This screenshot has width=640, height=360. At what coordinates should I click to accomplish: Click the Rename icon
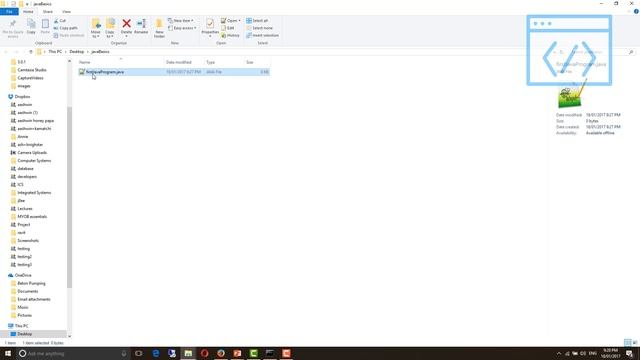(141, 27)
